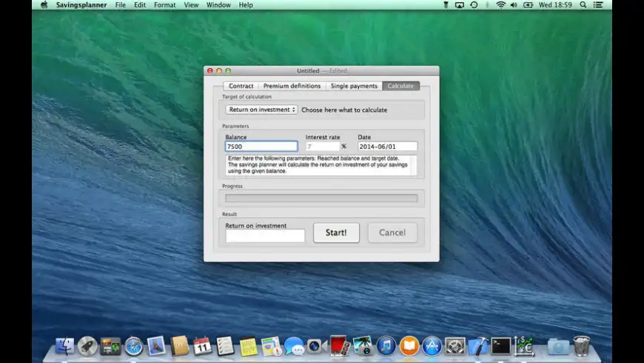
Task: Open the Savingsplanner icon in the Dock
Action: [x=524, y=346]
